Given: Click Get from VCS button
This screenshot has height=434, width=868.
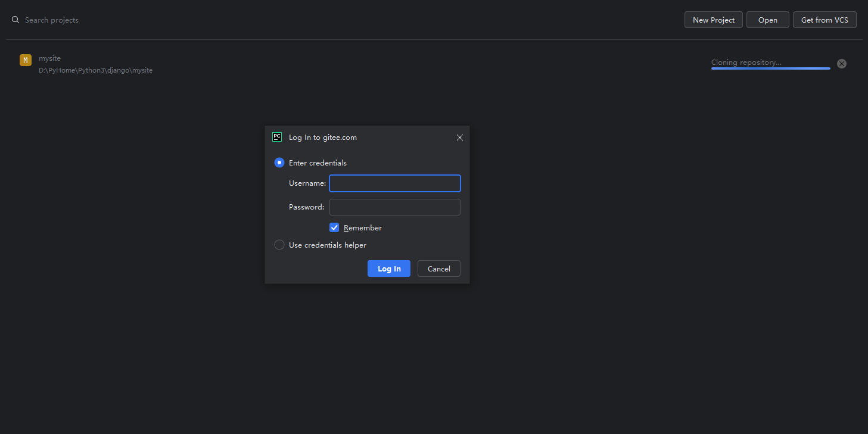Looking at the screenshot, I should 825,20.
